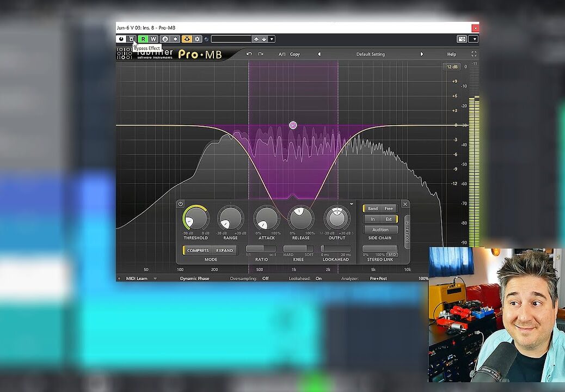Click the left arrow icon in host toolbar

[175, 39]
